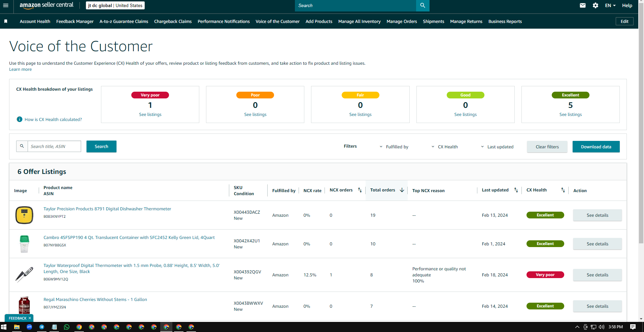Focus the Search title, ASIN input field
This screenshot has height=332, width=644.
[x=54, y=146]
